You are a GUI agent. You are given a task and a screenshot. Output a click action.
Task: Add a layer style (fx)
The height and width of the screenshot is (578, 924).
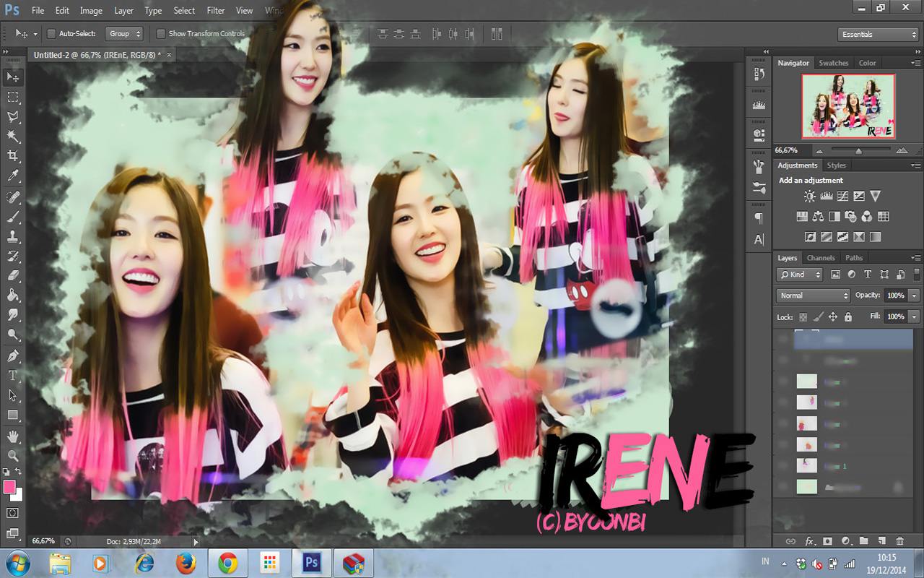(809, 541)
